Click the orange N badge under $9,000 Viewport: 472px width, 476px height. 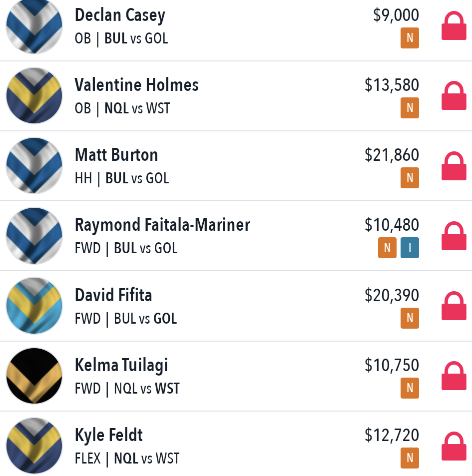pos(410,38)
